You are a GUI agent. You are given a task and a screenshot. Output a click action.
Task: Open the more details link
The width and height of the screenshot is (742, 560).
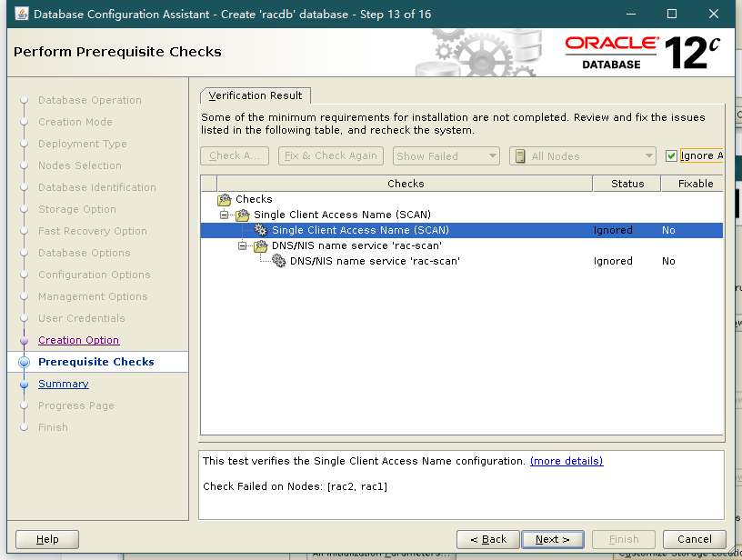click(567, 461)
